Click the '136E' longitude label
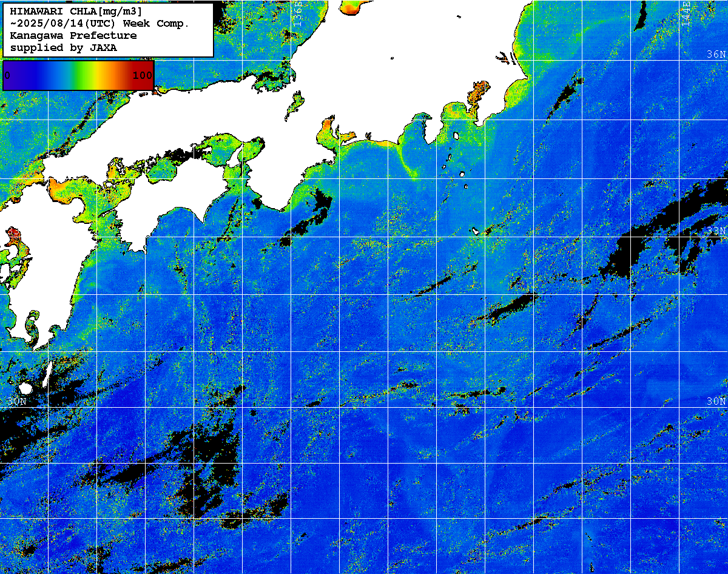The height and width of the screenshot is (574, 728). point(298,13)
